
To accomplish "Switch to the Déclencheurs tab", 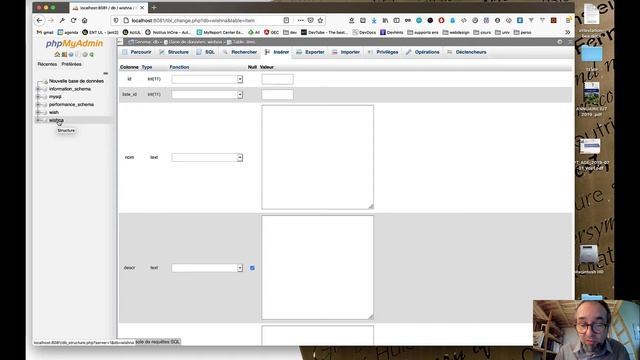I will coord(467,52).
